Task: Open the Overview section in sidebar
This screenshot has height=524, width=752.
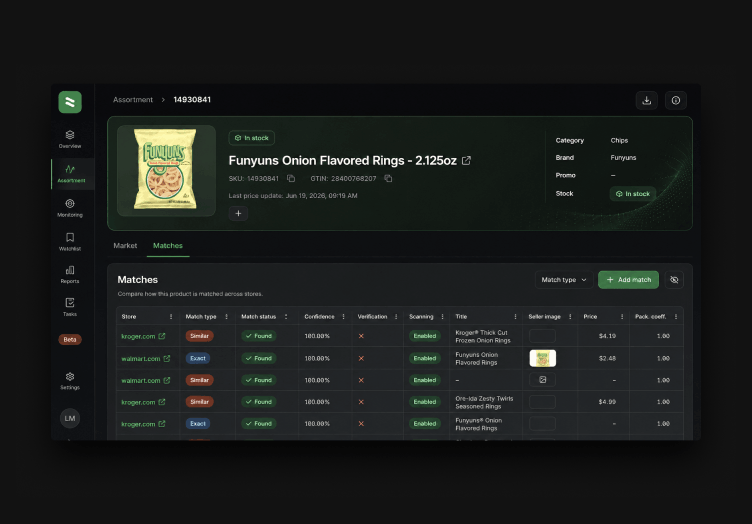Action: 70,139
